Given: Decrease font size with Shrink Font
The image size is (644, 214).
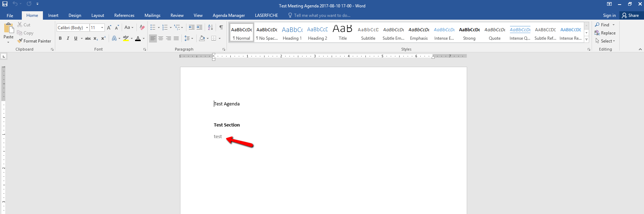Looking at the screenshot, I should tap(116, 27).
